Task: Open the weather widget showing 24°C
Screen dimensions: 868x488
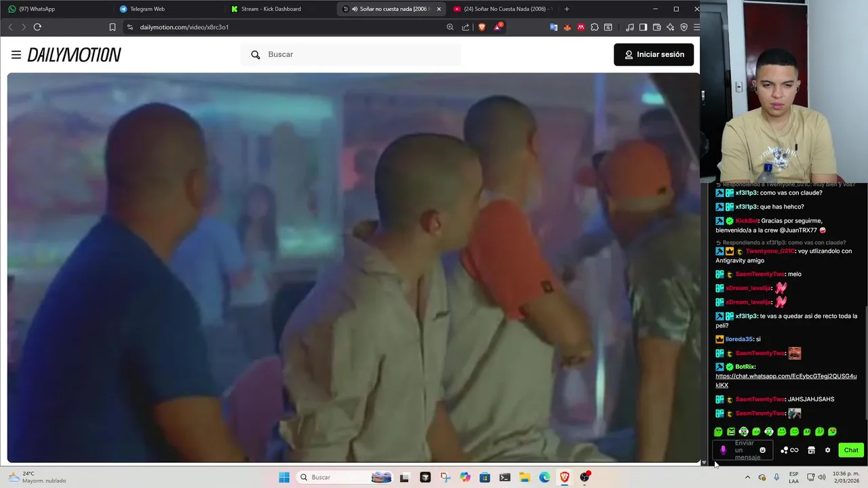Action: coord(37,477)
